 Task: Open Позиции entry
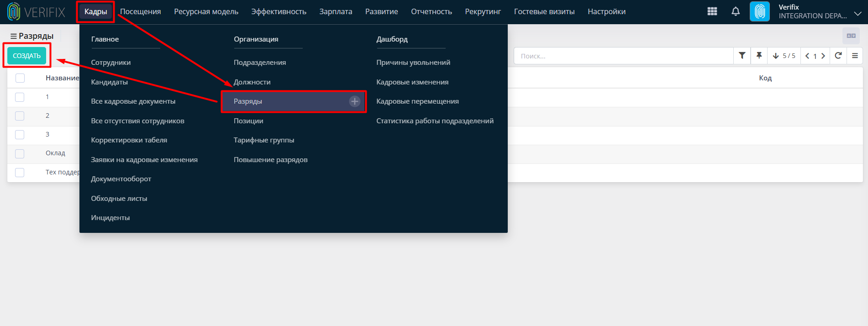click(248, 121)
